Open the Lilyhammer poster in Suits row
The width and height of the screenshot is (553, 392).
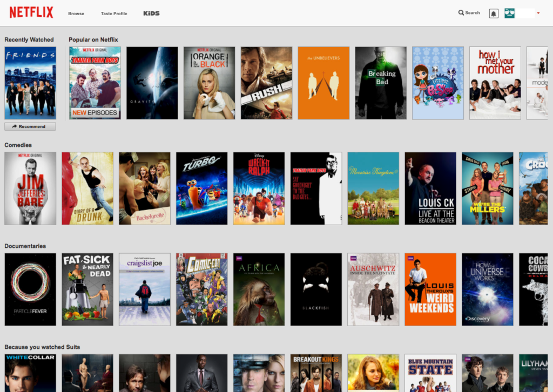pos(533,373)
